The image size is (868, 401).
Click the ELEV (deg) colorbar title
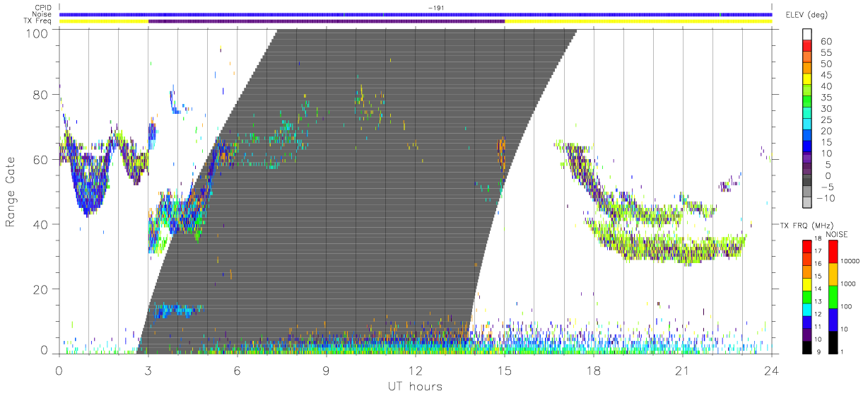(x=807, y=15)
